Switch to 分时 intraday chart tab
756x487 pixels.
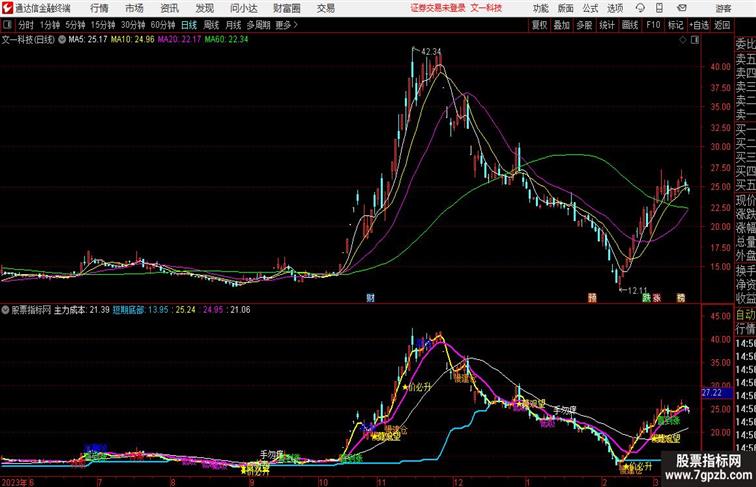point(26,25)
